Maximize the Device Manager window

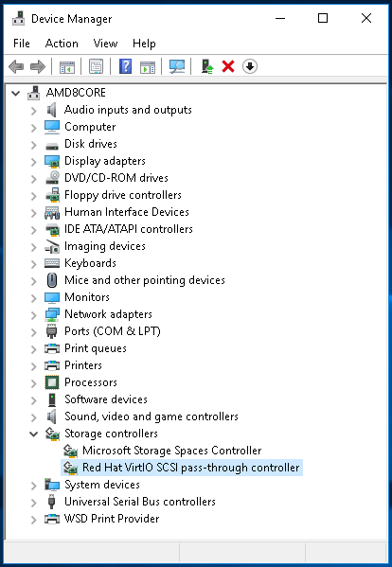(x=323, y=18)
